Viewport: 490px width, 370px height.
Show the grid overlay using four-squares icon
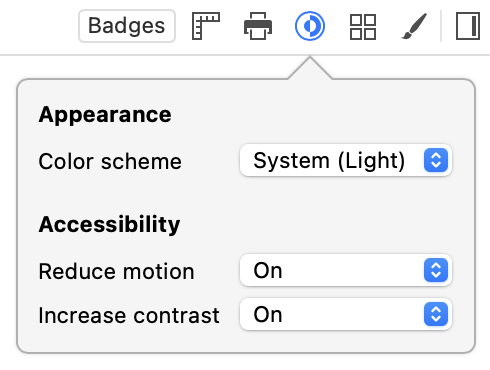pyautogui.click(x=363, y=27)
